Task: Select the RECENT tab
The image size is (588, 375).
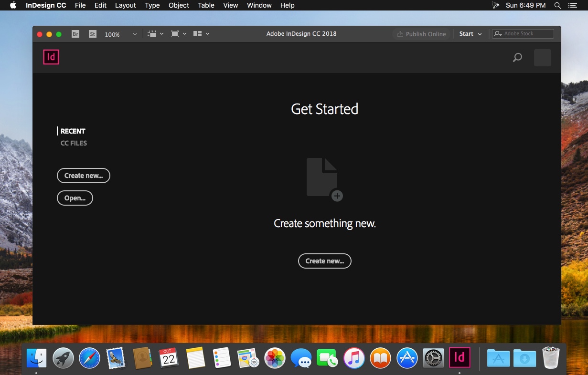Action: pyautogui.click(x=73, y=131)
